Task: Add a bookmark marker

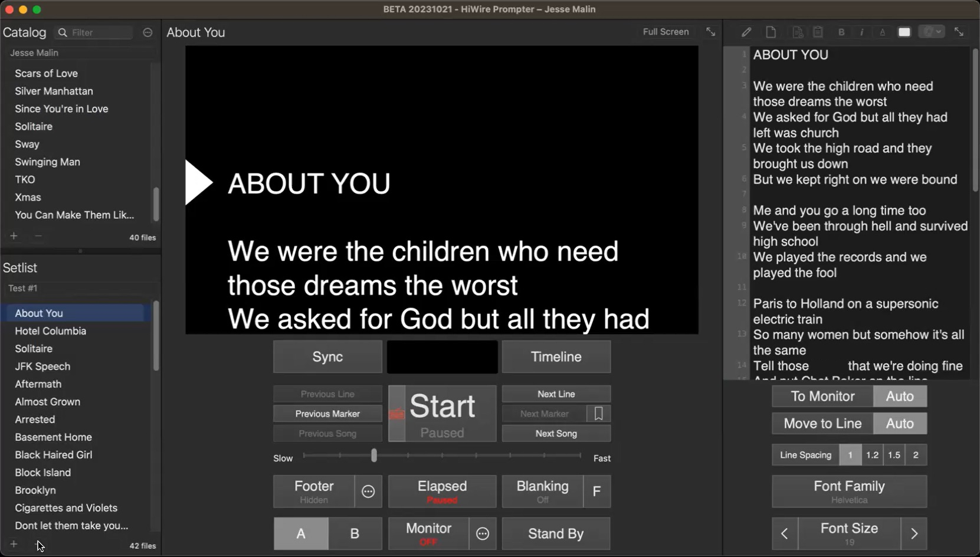Action: [x=598, y=414]
